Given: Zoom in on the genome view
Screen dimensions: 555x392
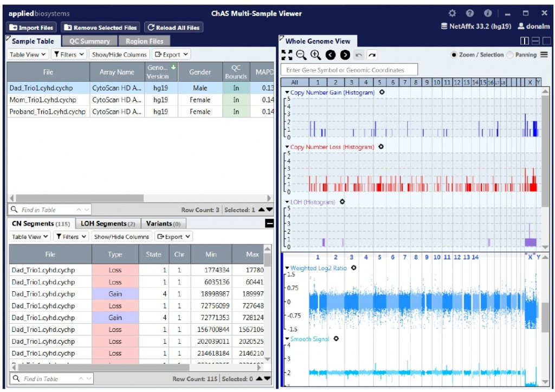Looking at the screenshot, I should pos(315,55).
